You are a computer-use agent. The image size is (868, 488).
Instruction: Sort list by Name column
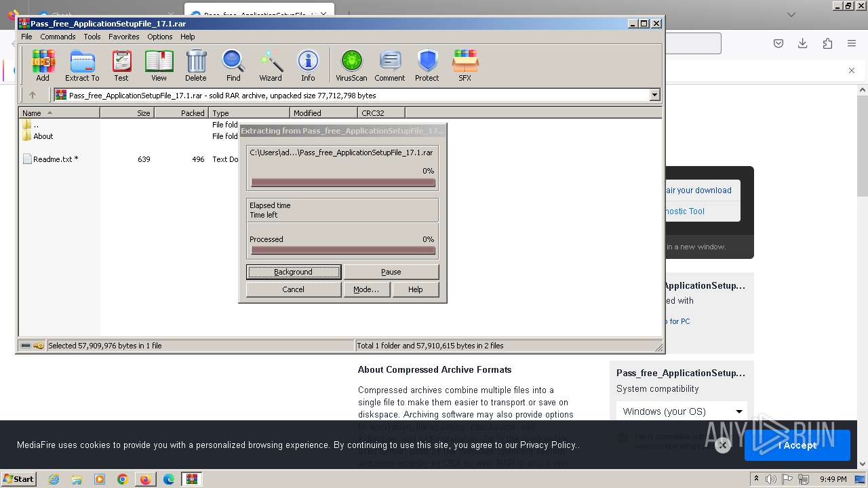point(59,113)
